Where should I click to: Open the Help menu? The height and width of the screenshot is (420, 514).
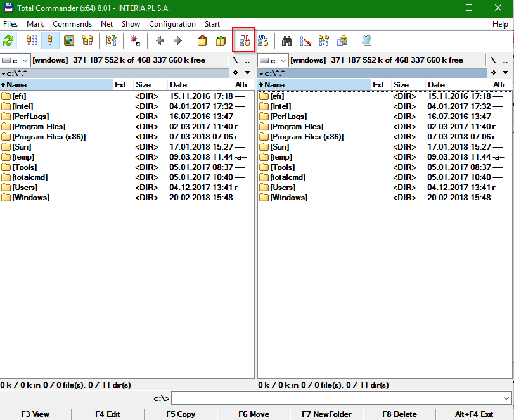point(500,24)
